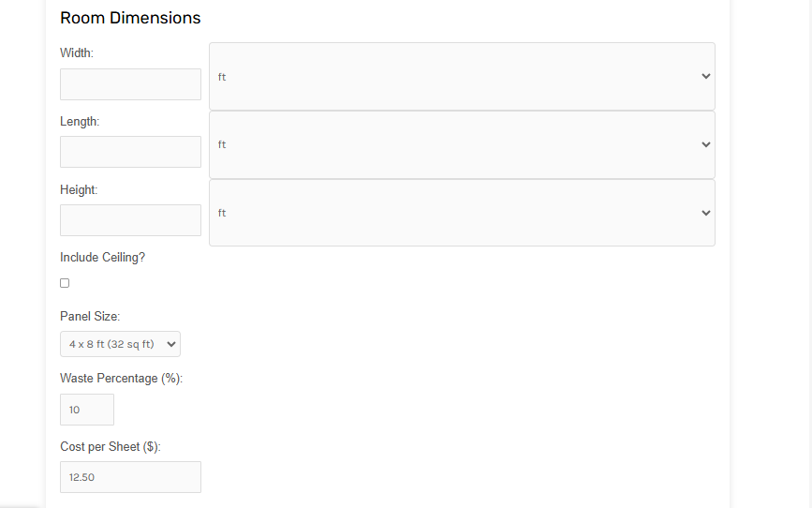This screenshot has width=812, height=508.
Task: Click the Cost per Sheet input field
Action: [130, 477]
